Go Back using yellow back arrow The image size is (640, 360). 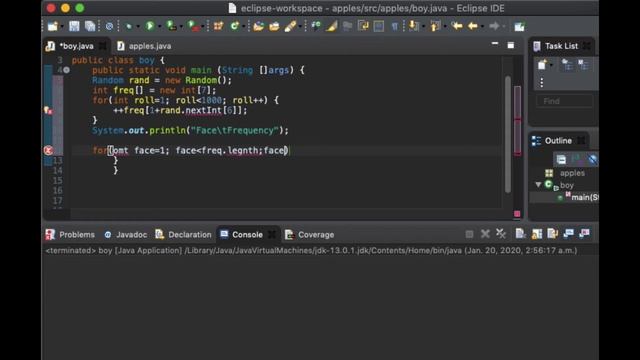(x=473, y=27)
